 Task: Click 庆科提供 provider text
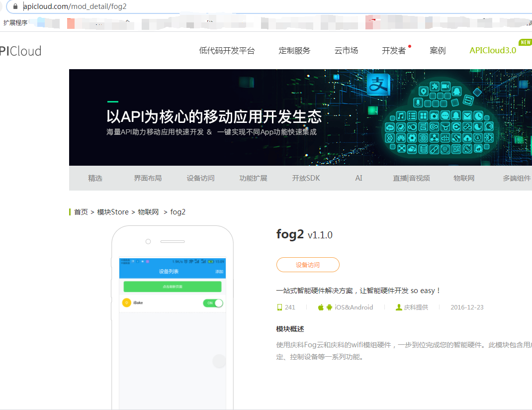click(x=416, y=307)
